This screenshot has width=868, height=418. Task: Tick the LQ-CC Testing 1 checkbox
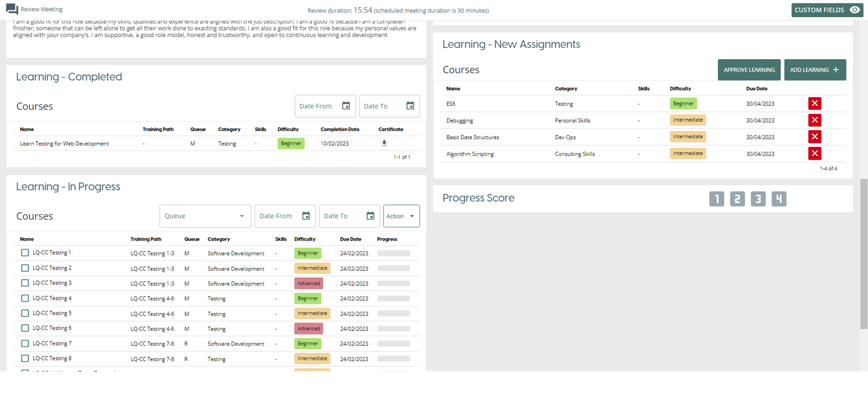point(25,253)
